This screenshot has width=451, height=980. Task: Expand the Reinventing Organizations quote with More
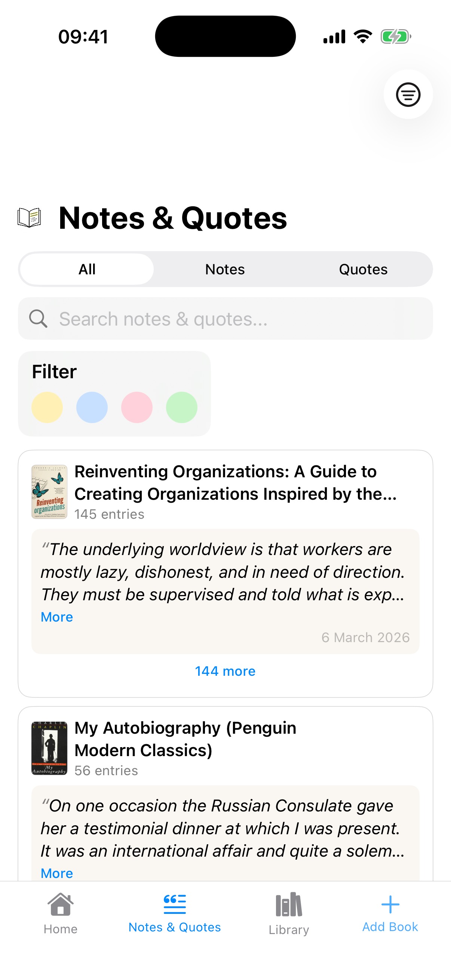(57, 617)
